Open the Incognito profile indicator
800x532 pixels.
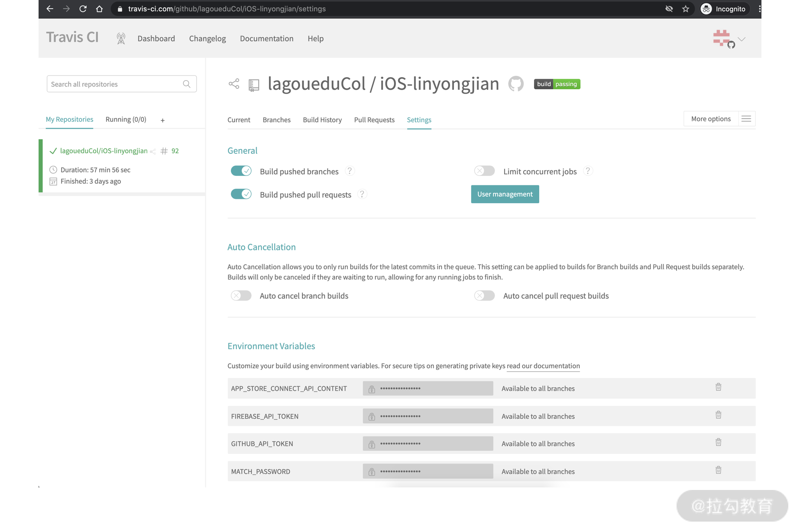click(724, 9)
